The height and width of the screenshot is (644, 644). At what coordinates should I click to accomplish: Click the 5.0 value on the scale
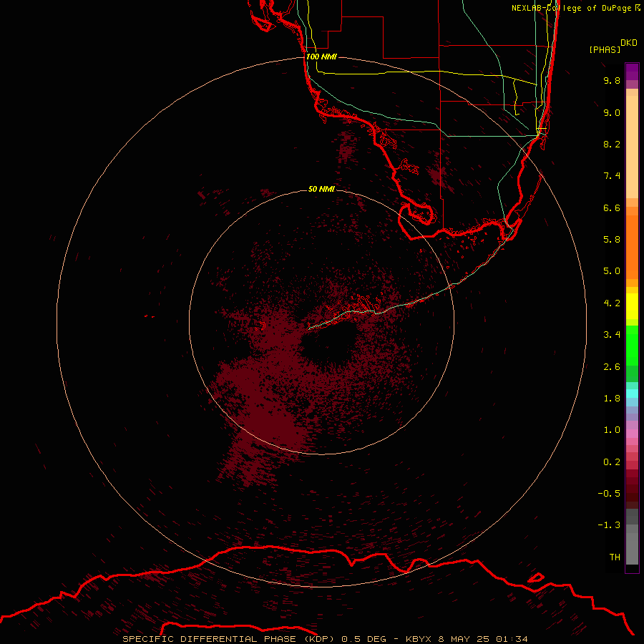(612, 271)
